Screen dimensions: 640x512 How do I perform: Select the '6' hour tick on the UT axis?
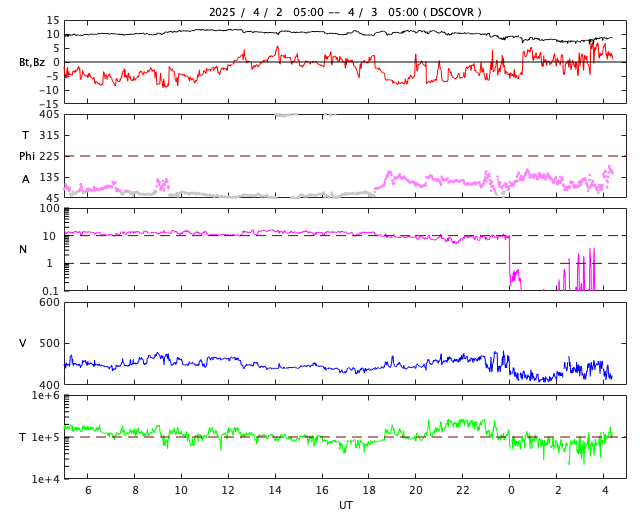pyautogui.click(x=88, y=490)
